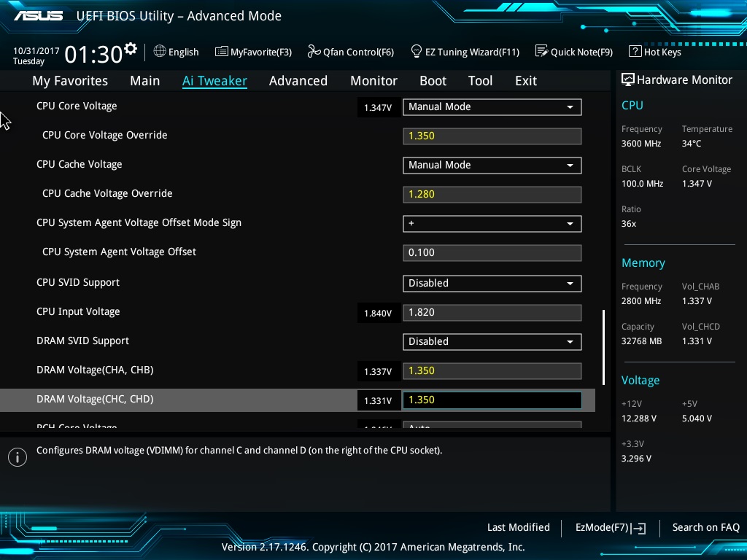The height and width of the screenshot is (560, 747).
Task: Click the settings list scrollbar thumb
Action: click(603, 347)
